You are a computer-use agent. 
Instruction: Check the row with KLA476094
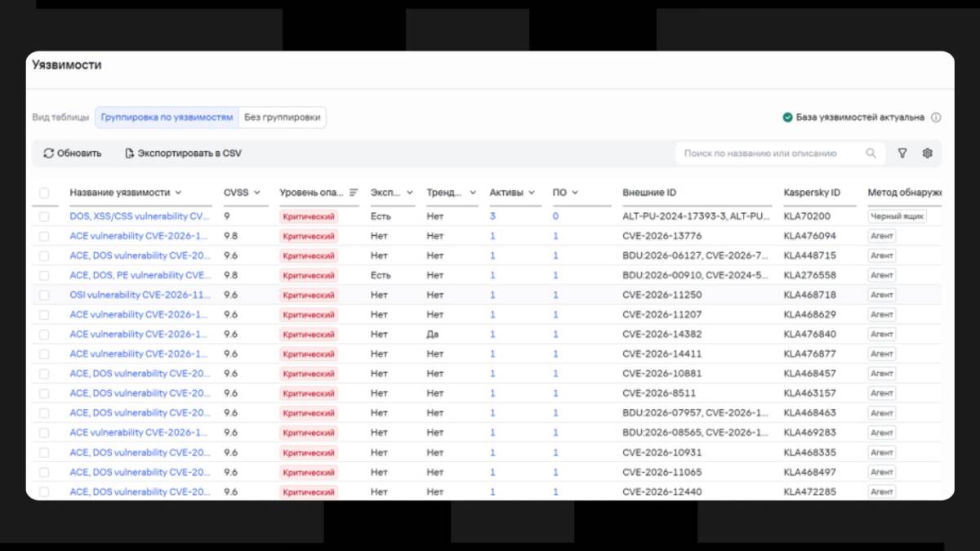tap(44, 236)
